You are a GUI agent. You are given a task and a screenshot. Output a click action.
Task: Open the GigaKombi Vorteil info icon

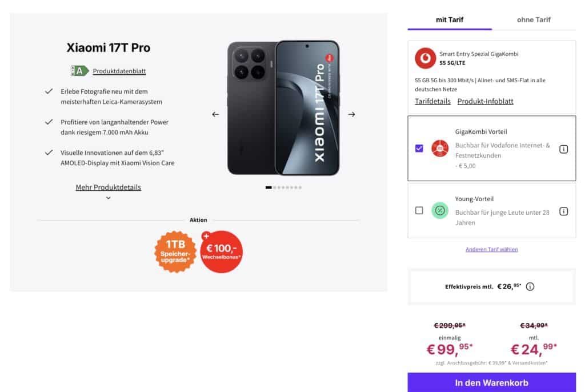coord(563,149)
